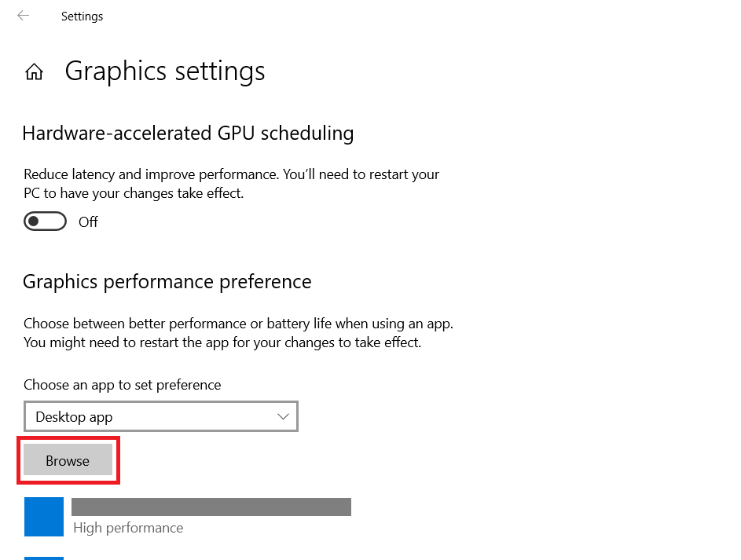Screen dimensions: 741x560
Task: Select the greyed-out app name bar
Action: pos(211,507)
